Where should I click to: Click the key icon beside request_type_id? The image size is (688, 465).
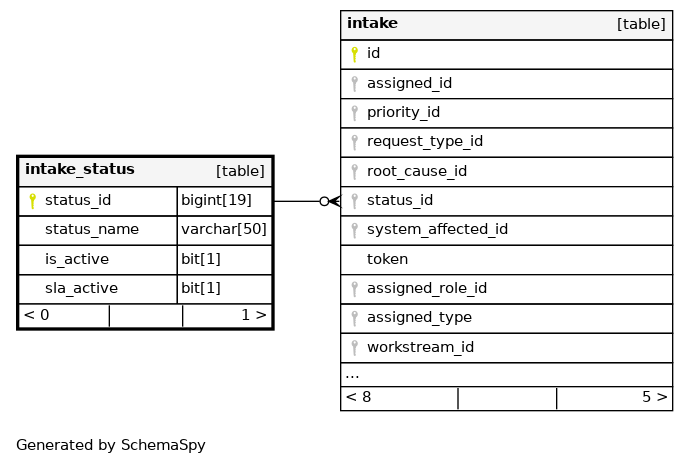[x=354, y=142]
